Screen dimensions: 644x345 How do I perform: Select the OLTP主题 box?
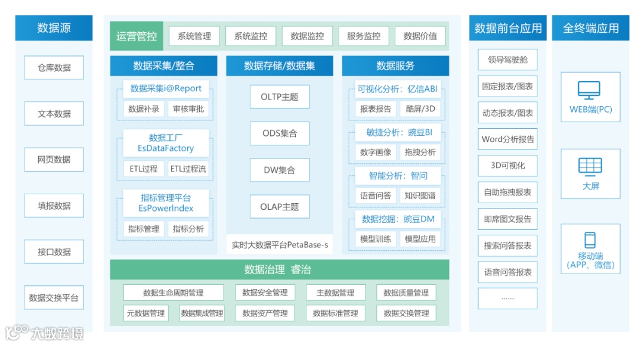click(x=279, y=97)
